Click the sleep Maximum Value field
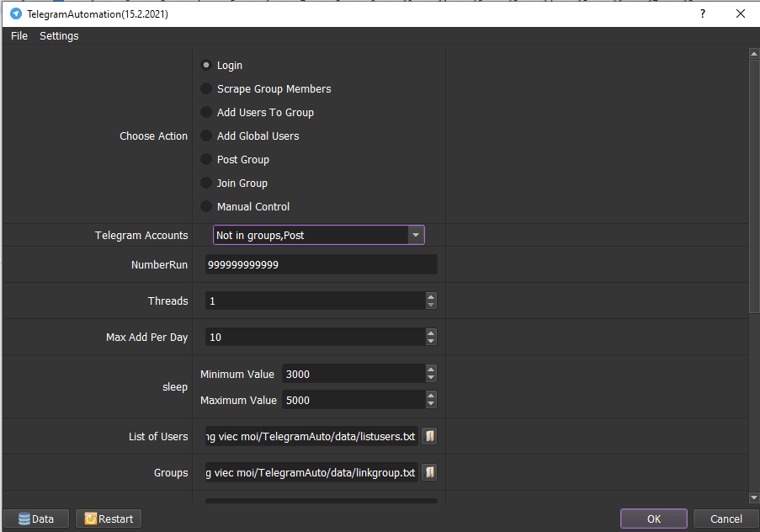 (353, 400)
